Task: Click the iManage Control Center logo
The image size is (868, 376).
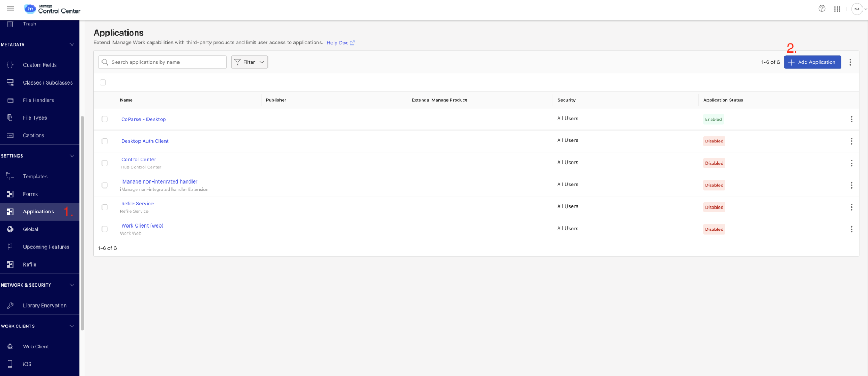Action: pos(53,9)
